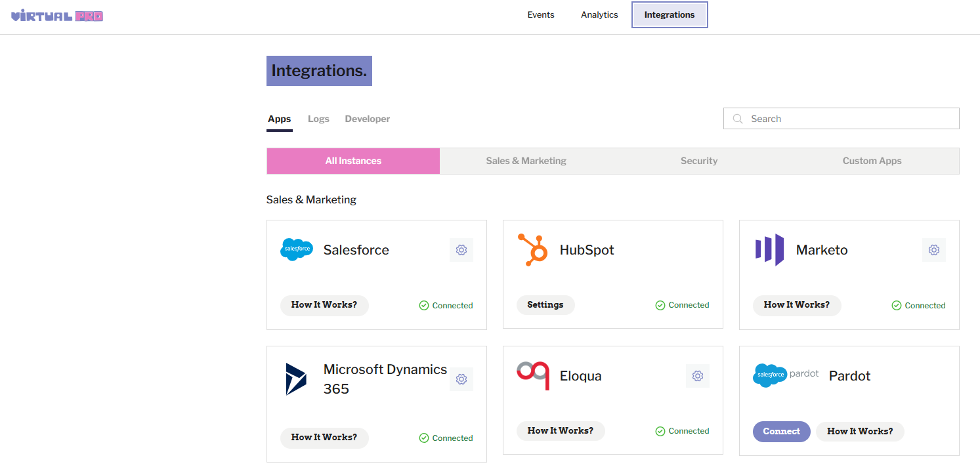The image size is (980, 475).
Task: Switch to the Logs tab
Action: click(x=318, y=119)
